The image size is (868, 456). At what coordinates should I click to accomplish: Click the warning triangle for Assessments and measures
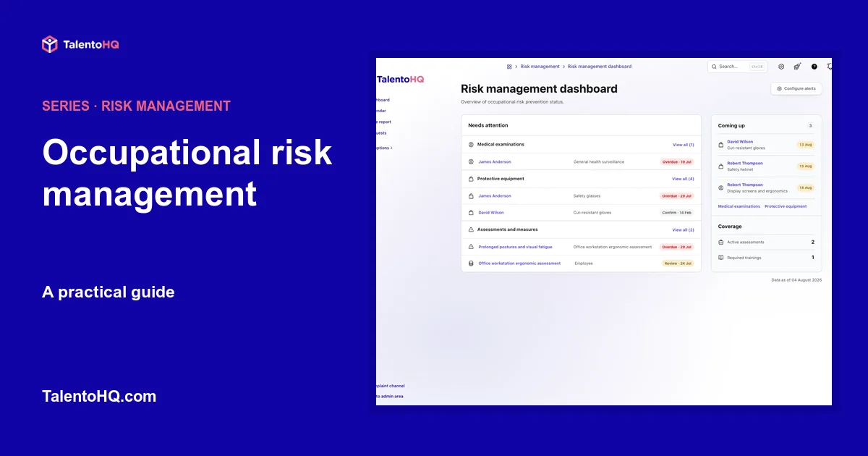point(471,229)
